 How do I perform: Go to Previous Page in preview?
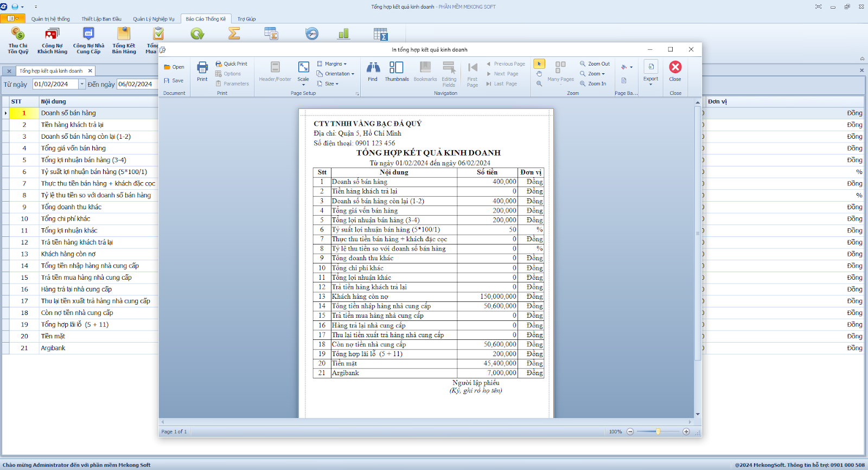pyautogui.click(x=506, y=63)
